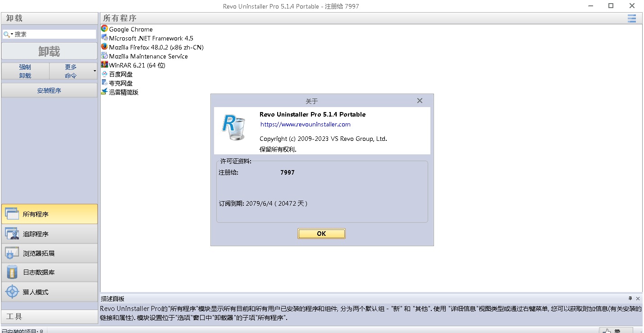This screenshot has height=333, width=644.
Task: Click the Mozilla Firefox program icon
Action: [105, 47]
